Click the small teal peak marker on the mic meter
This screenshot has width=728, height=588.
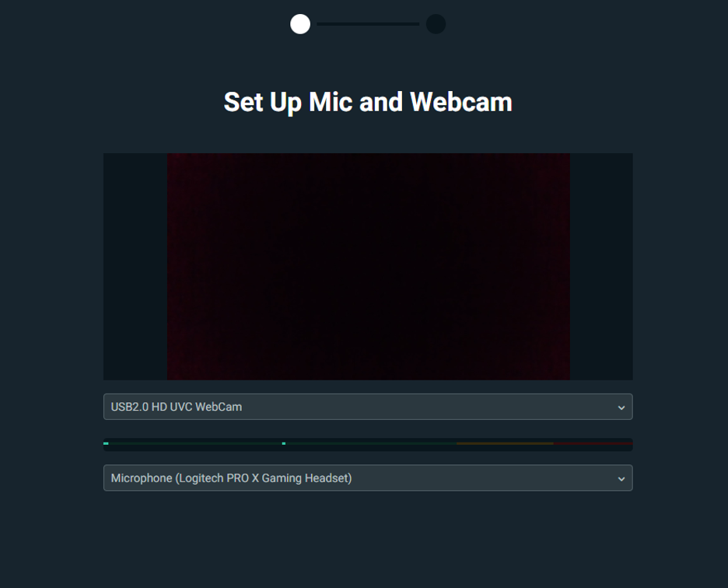(x=284, y=443)
